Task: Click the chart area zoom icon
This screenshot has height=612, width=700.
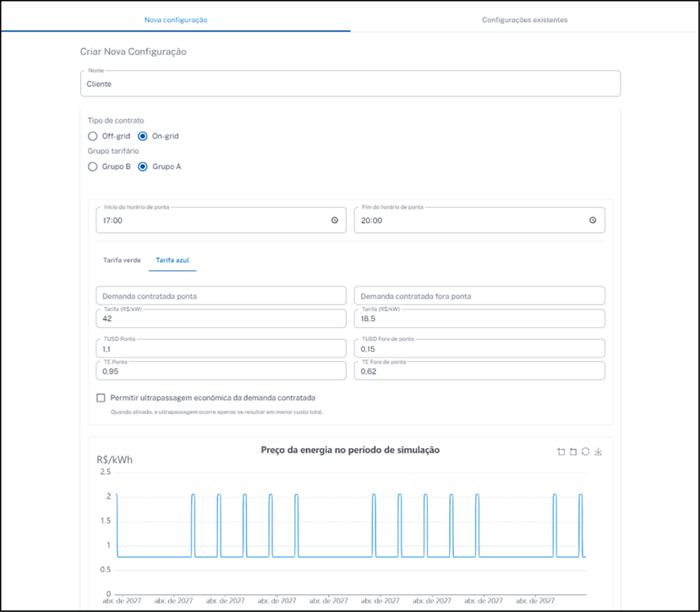Action: pyautogui.click(x=561, y=452)
